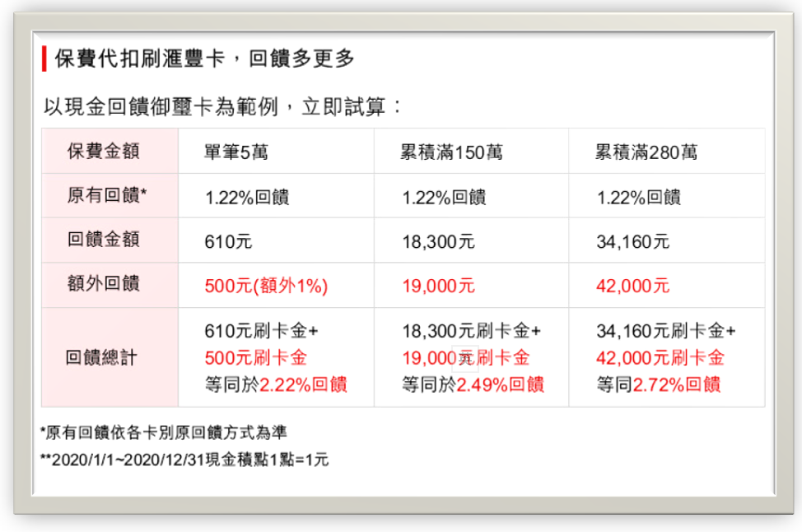802x532 pixels.
Task: Click red '19,000元' in 額外回饋 row
Action: tap(438, 286)
